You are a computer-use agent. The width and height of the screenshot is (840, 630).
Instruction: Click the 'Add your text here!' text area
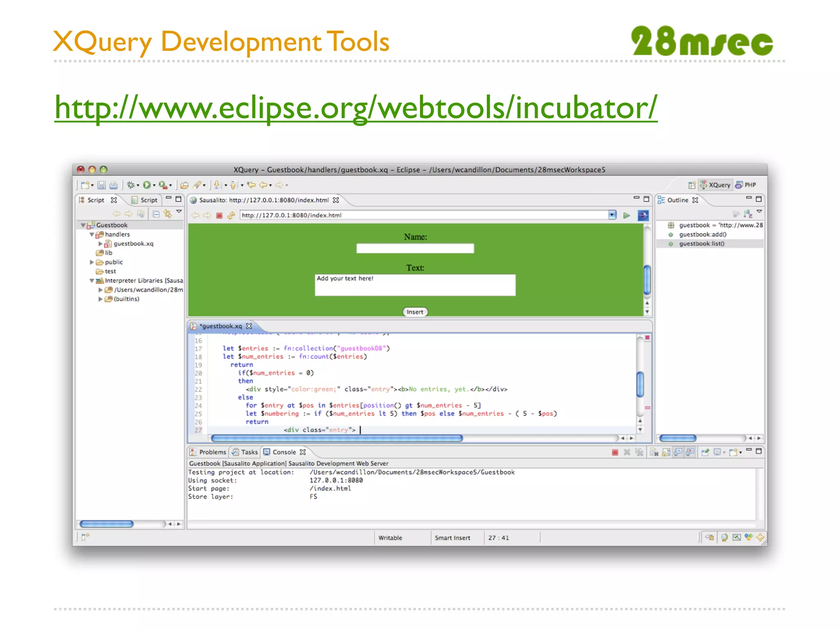pos(415,285)
